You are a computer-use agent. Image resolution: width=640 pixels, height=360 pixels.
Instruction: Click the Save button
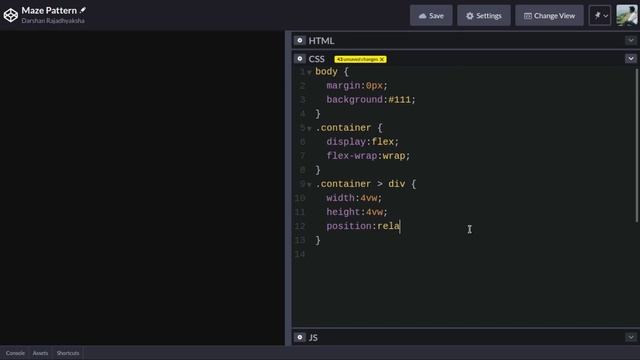pos(431,16)
